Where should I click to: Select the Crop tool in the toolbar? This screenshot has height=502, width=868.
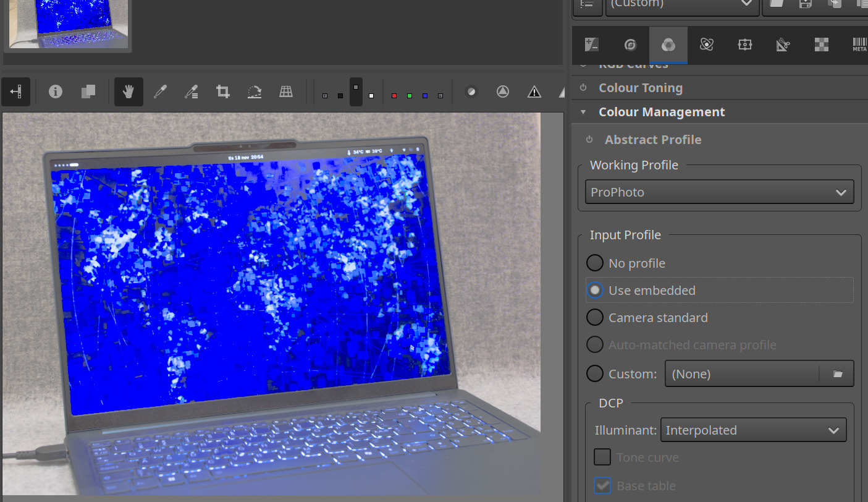[223, 92]
